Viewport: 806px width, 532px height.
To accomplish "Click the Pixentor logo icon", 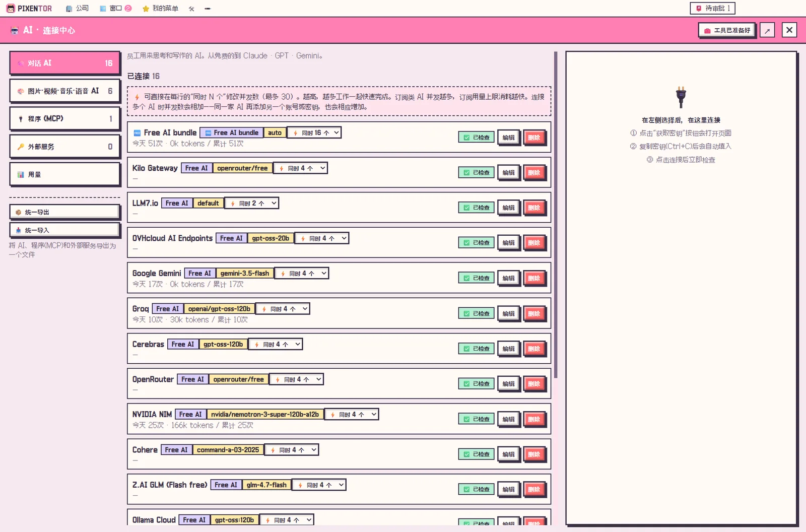I will (x=11, y=9).
